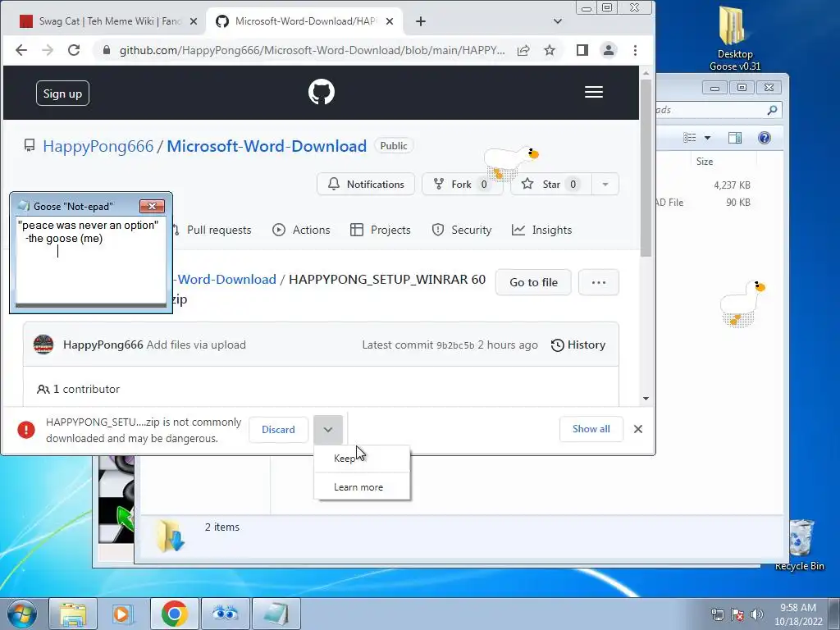This screenshot has height=630, width=840.
Task: Choose Keep from the download menu
Action: (362, 458)
